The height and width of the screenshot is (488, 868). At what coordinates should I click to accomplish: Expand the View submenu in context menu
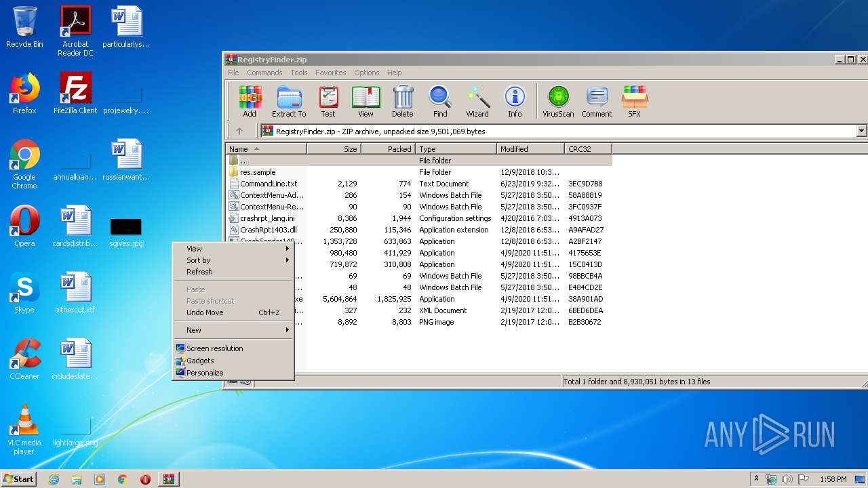click(x=233, y=249)
